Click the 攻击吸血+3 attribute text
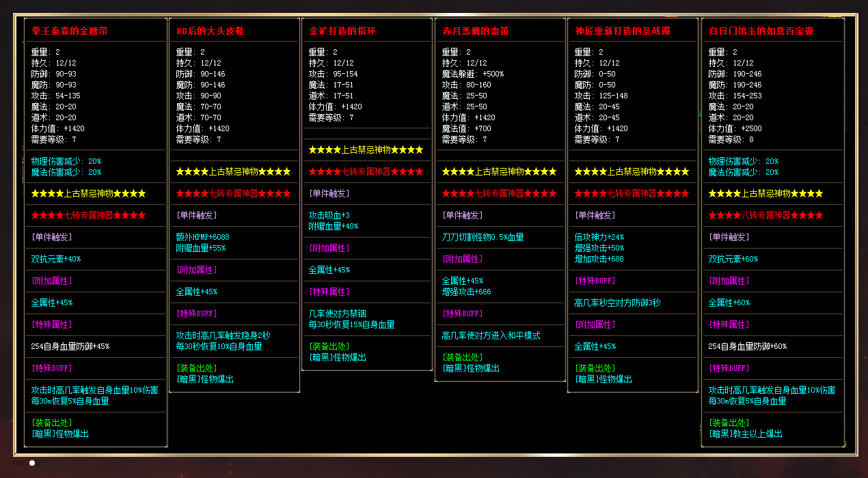This screenshot has width=868, height=478. coord(329,215)
